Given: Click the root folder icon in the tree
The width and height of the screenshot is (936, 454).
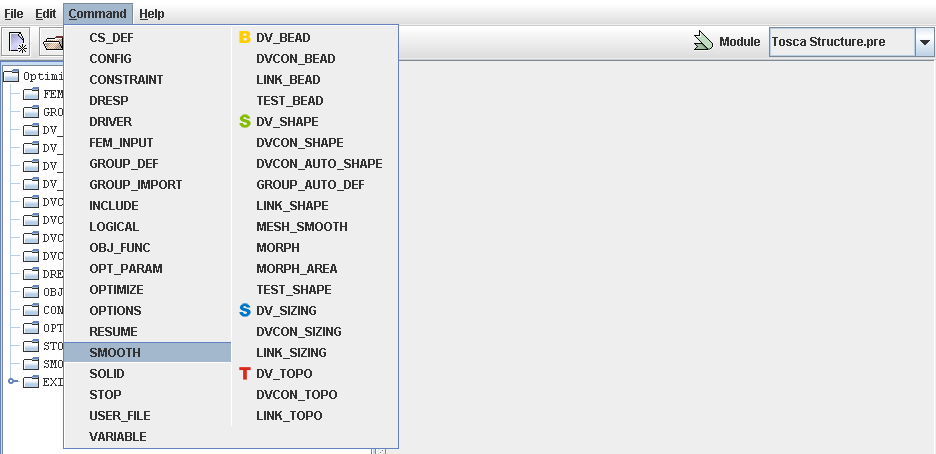Looking at the screenshot, I should click(12, 75).
